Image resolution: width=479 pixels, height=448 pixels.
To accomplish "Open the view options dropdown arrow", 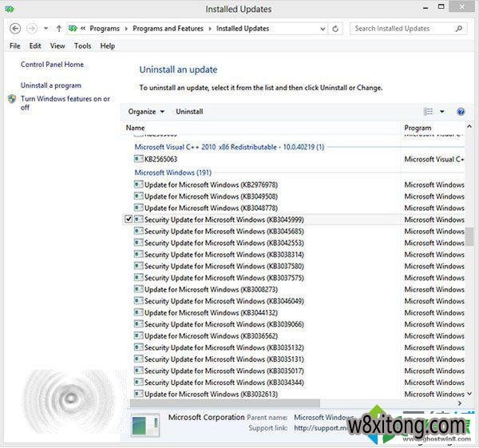I will click(441, 112).
